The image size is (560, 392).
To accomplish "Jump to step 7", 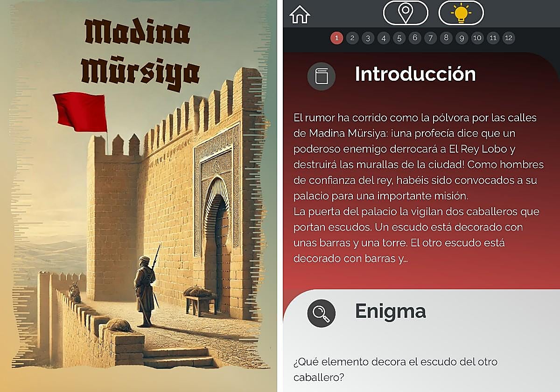I will tap(430, 38).
